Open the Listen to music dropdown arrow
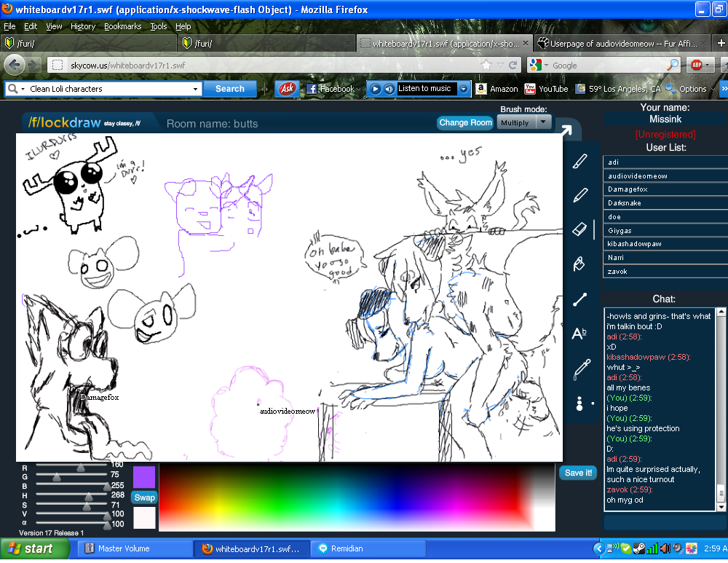 (463, 89)
